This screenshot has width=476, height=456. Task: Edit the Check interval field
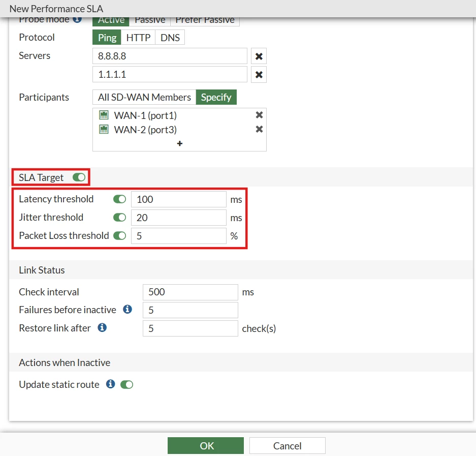(191, 292)
